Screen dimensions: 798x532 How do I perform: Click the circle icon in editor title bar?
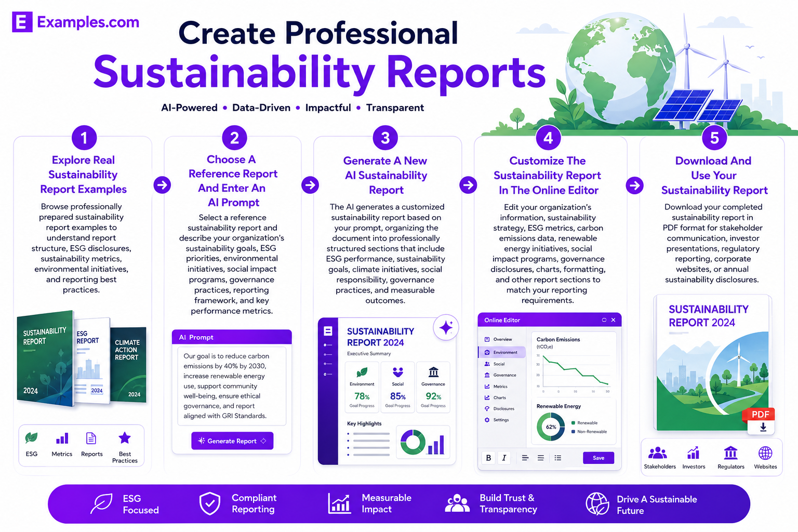coord(604,320)
